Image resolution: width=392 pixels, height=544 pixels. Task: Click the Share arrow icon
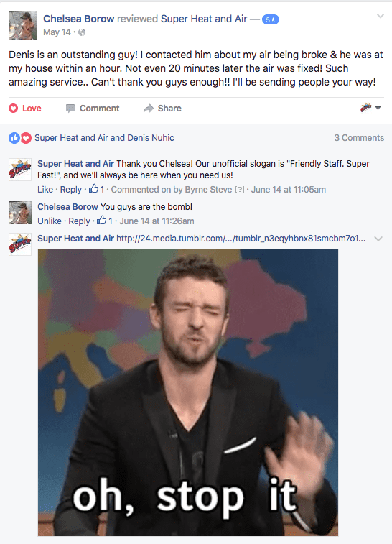coord(149,109)
